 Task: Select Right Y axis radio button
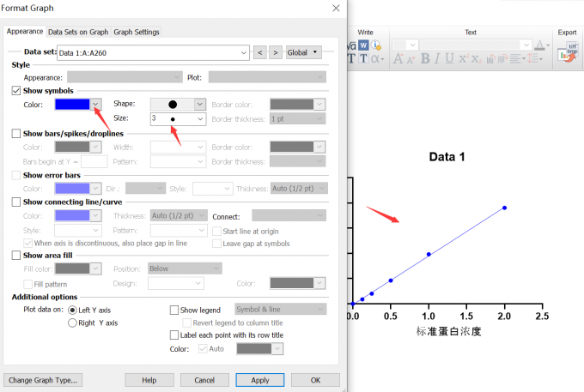72,323
